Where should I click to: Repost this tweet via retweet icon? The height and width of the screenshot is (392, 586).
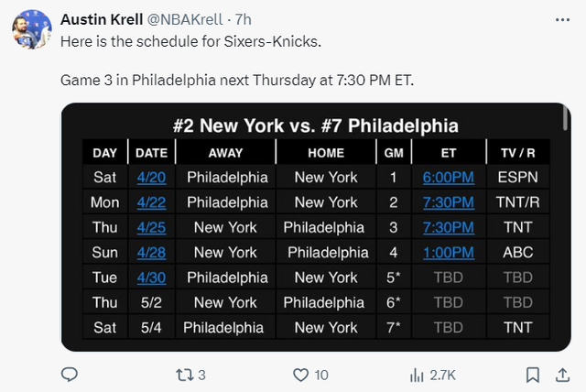coord(184,374)
